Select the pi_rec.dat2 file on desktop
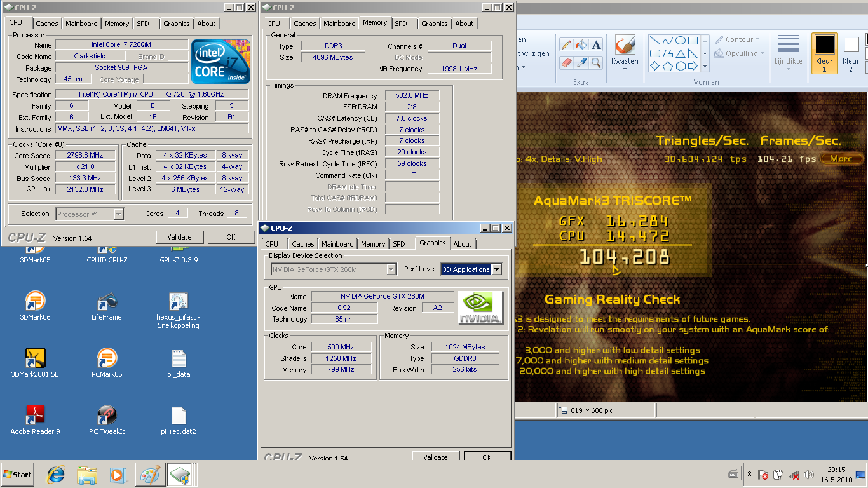The height and width of the screenshot is (488, 868). point(178,421)
